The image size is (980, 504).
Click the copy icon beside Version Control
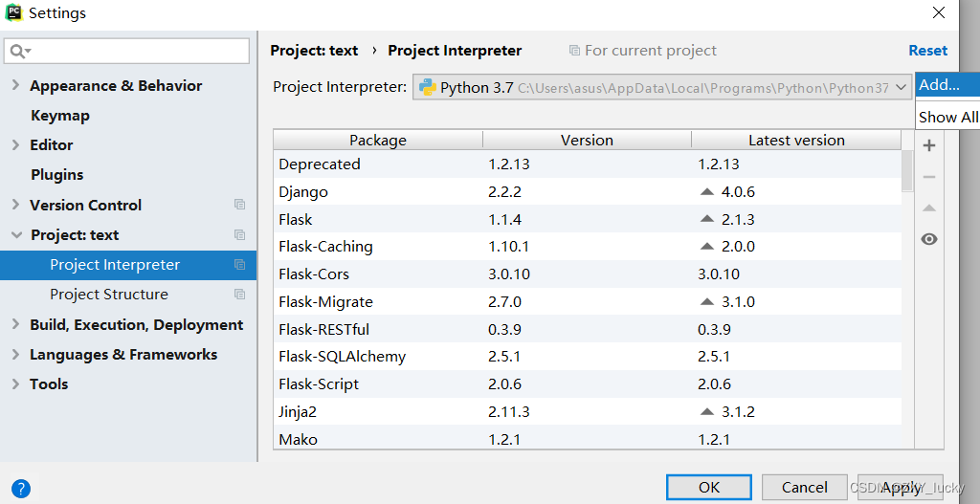(239, 205)
